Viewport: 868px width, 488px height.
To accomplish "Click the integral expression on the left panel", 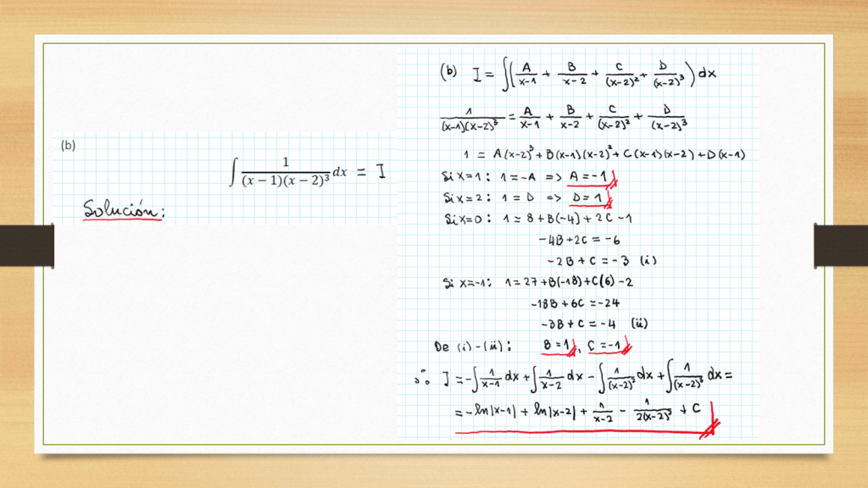I will [288, 170].
